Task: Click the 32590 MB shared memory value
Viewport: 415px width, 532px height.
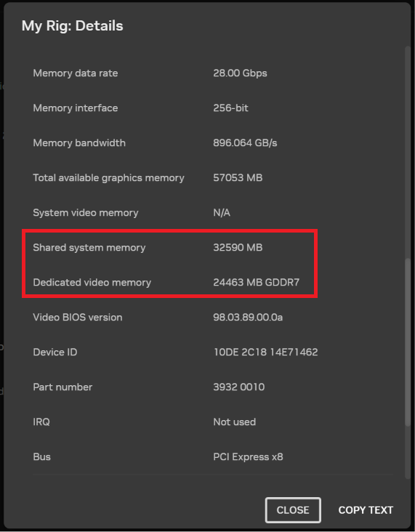Action: click(x=238, y=247)
